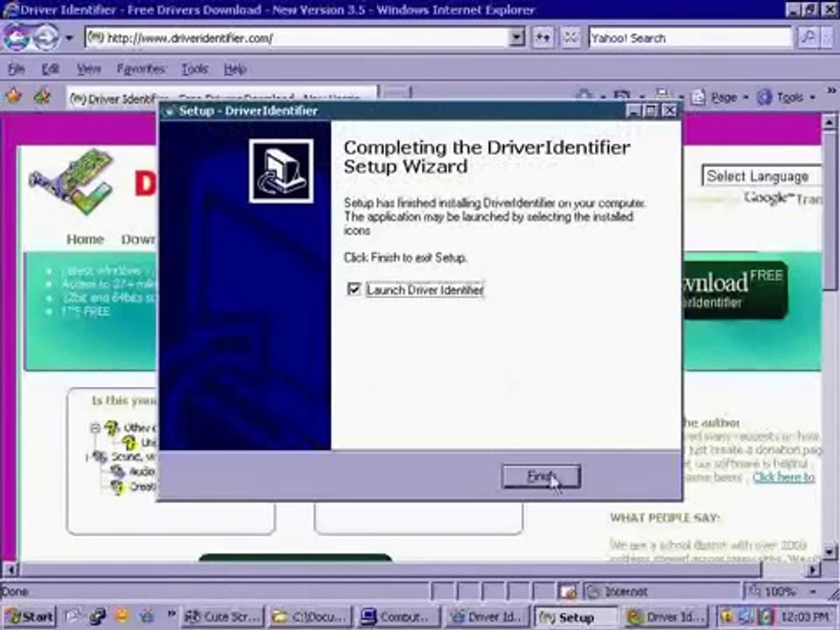
Task: Click the Windows Start button
Action: 30,617
